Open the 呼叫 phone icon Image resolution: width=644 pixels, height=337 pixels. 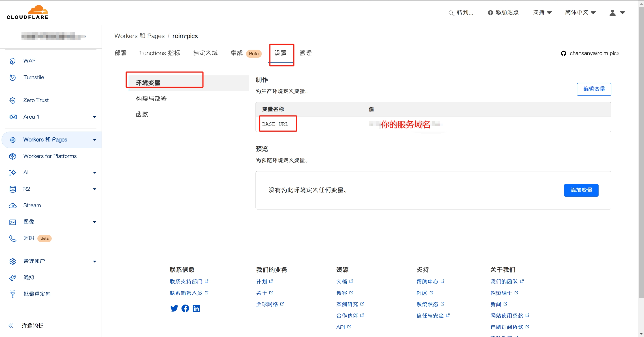pos(13,238)
